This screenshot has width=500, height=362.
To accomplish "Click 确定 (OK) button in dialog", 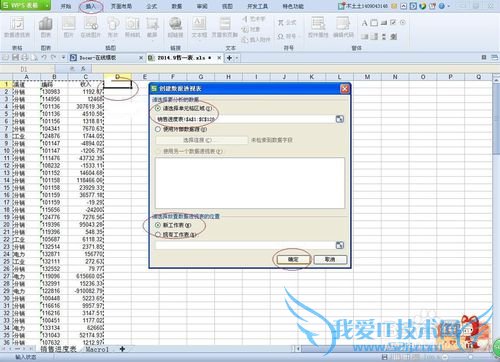I will (293, 259).
